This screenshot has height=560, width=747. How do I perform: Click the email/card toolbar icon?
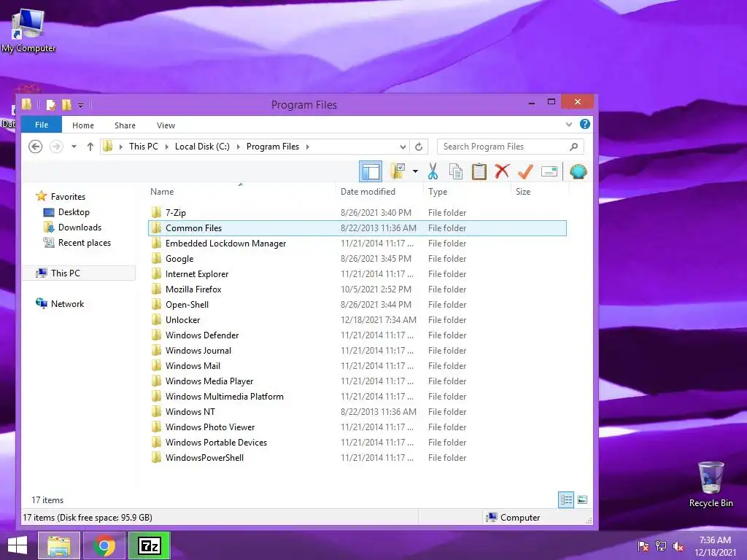(549, 171)
